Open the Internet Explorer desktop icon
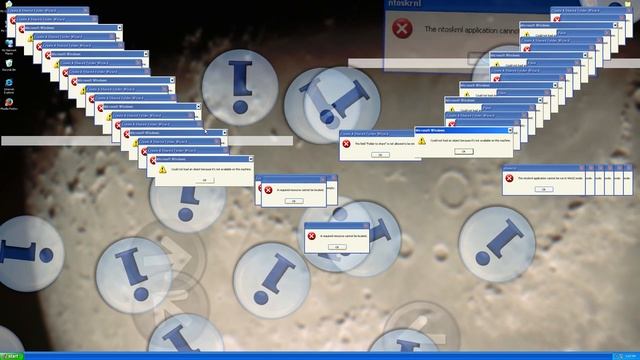 pos(9,86)
